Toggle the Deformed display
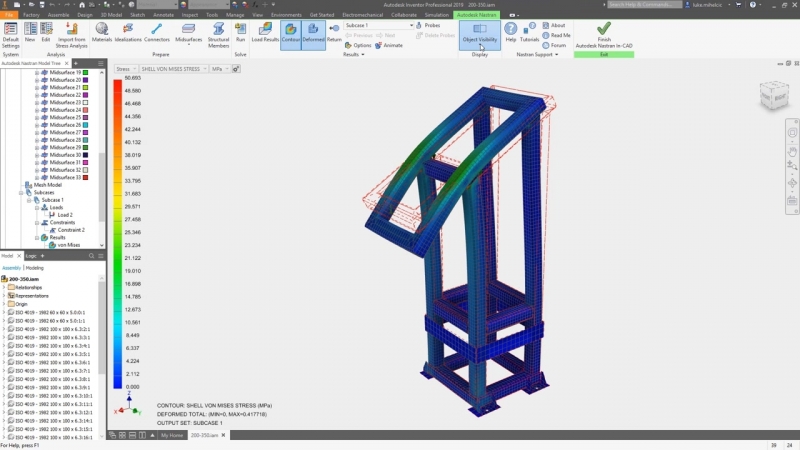The width and height of the screenshot is (800, 450). (x=313, y=35)
